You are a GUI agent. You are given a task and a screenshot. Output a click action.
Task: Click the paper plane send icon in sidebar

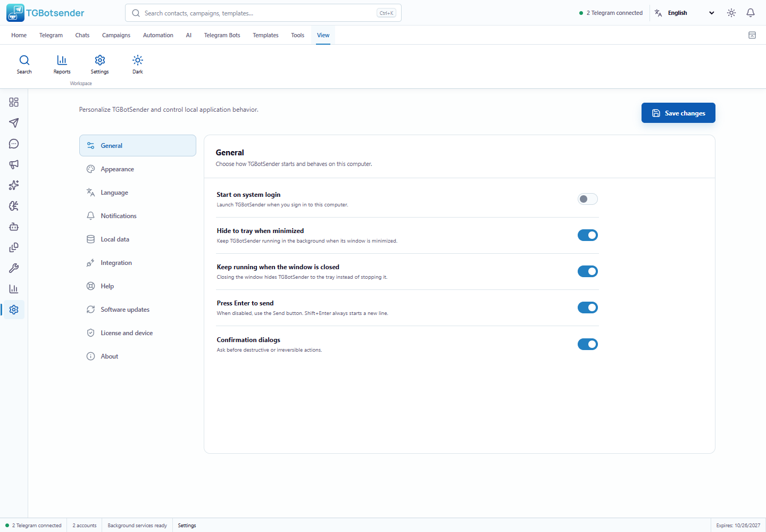(x=14, y=123)
